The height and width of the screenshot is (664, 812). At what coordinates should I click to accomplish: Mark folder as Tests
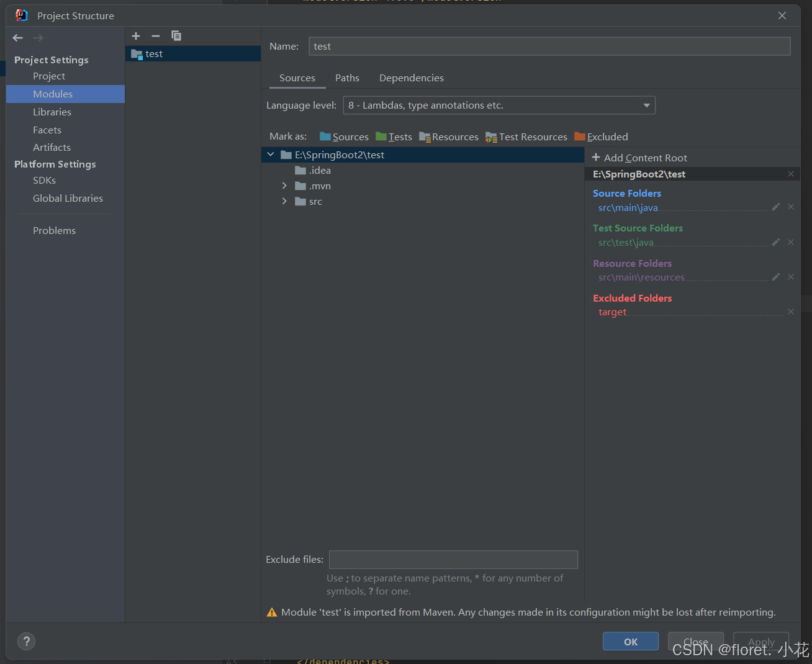point(394,137)
